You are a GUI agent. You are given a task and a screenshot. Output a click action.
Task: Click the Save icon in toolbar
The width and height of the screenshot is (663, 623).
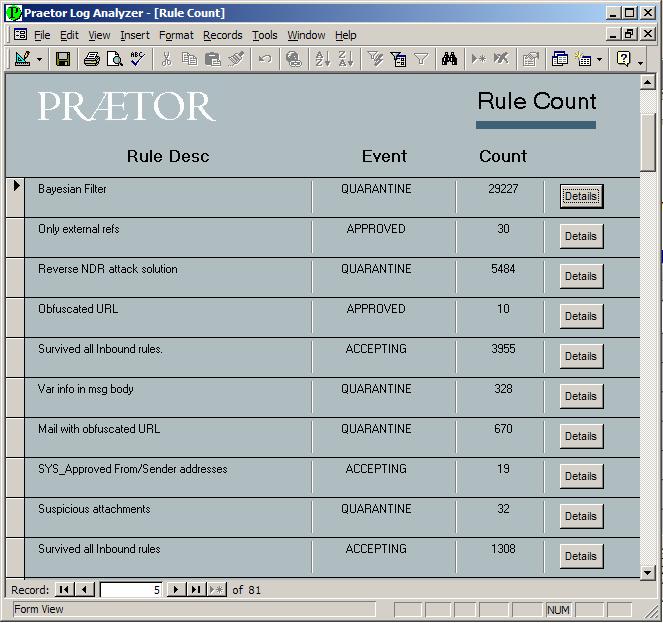tap(63, 59)
